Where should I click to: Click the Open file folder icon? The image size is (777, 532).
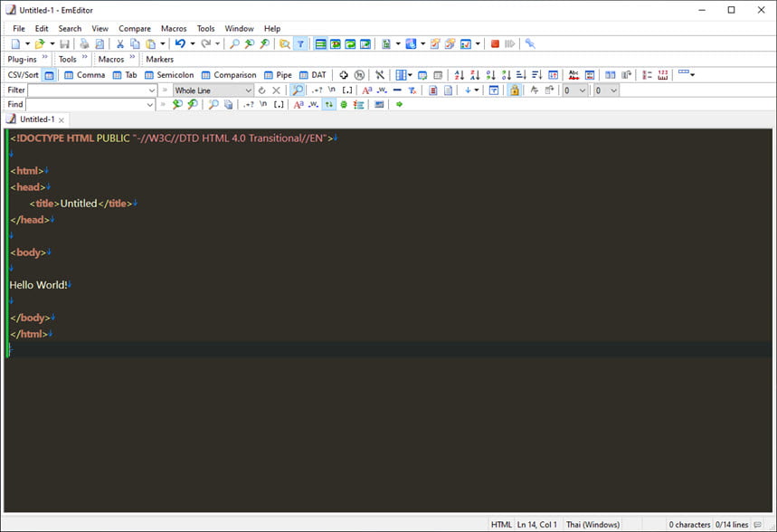pos(40,43)
